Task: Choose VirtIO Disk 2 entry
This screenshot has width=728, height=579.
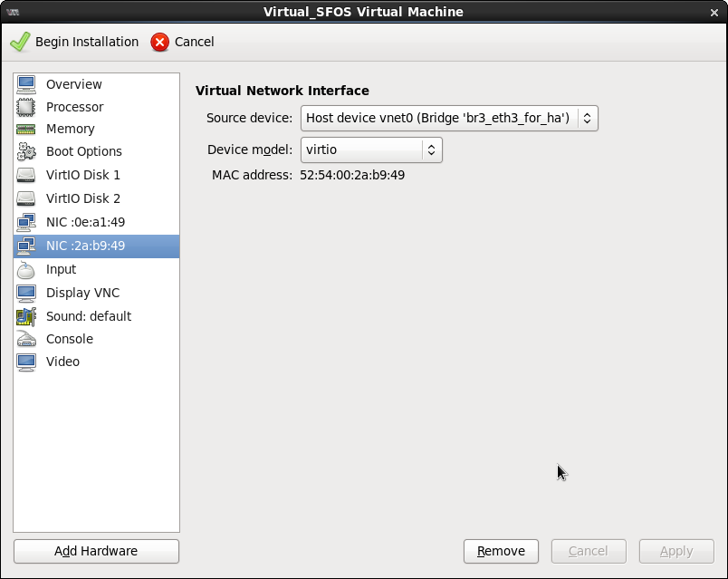Action: (82, 198)
